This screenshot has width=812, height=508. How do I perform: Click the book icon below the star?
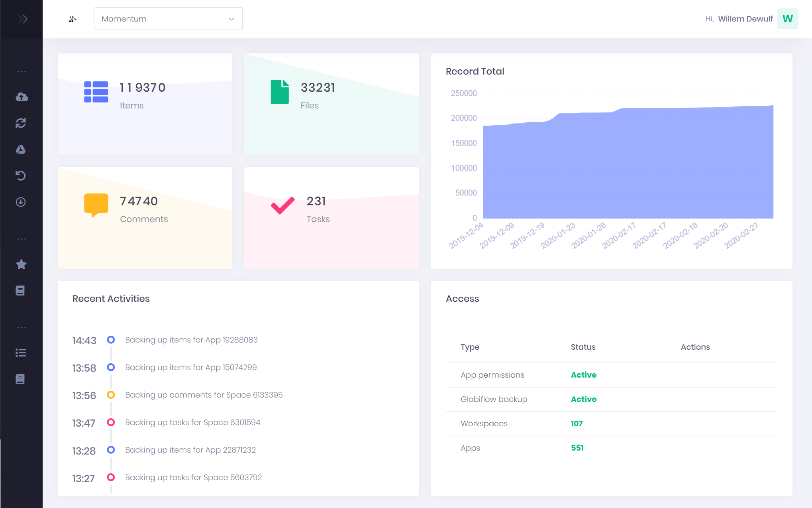pyautogui.click(x=21, y=291)
